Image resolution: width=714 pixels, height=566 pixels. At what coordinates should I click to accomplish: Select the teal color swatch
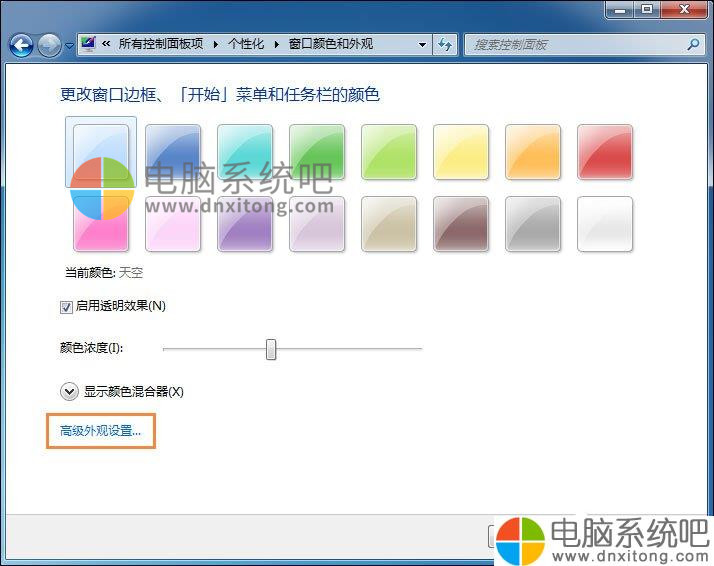[245, 152]
